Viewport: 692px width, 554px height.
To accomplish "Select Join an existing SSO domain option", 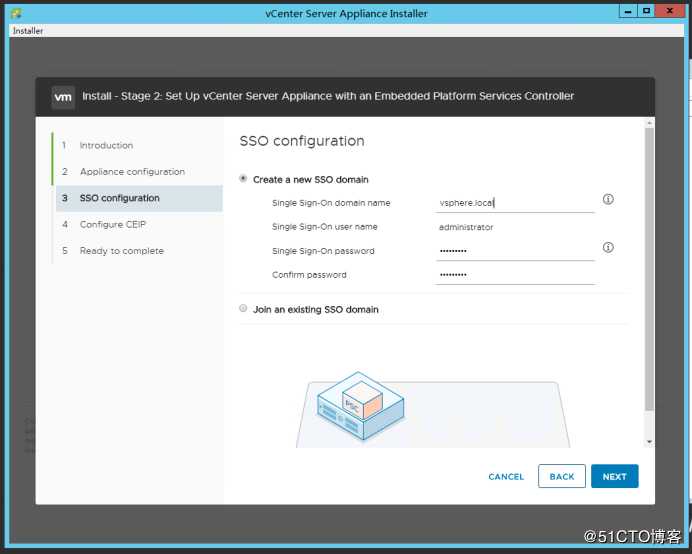I will [x=243, y=308].
